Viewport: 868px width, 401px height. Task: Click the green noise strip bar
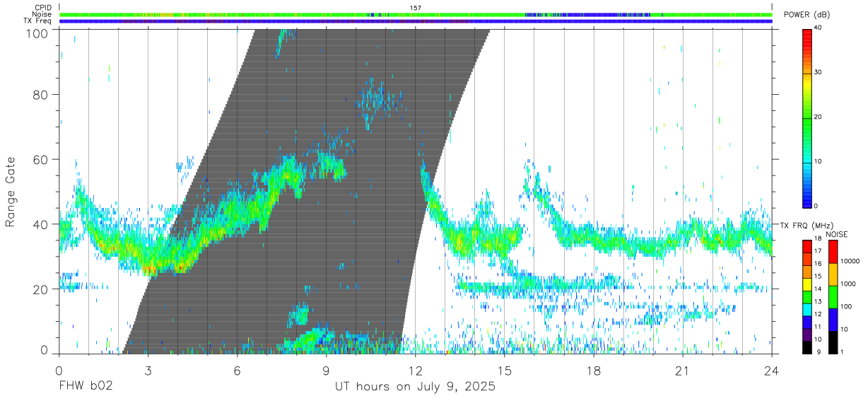(x=416, y=14)
